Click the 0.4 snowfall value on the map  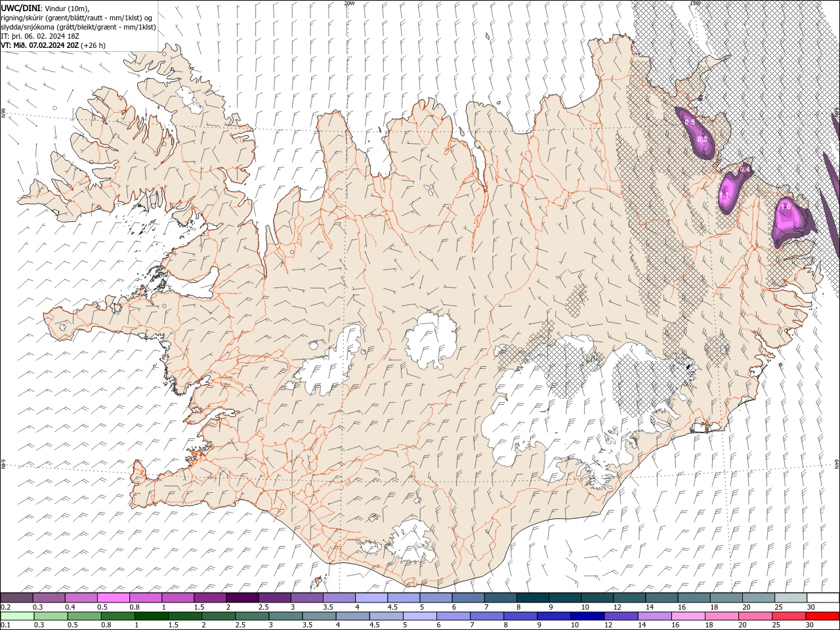744,169
